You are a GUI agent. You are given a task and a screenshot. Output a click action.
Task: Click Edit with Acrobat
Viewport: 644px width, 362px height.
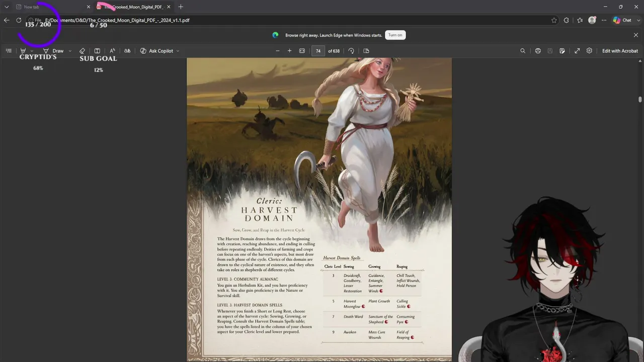click(x=620, y=51)
